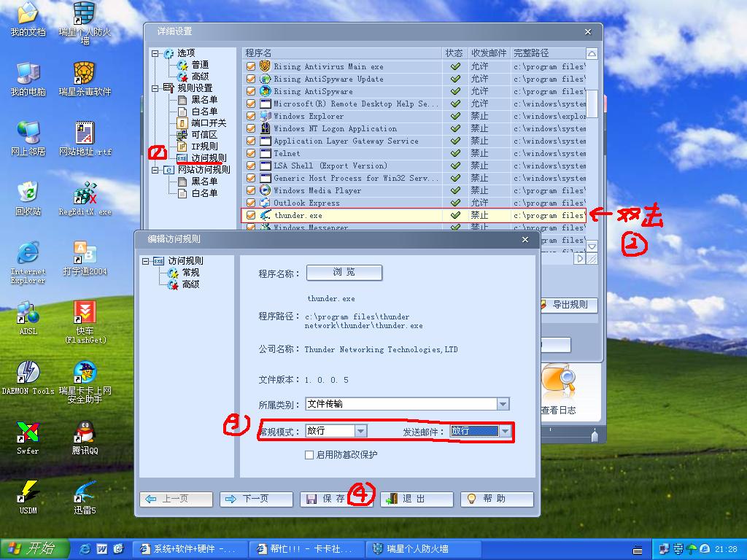Image resolution: width=747 pixels, height=560 pixels.
Task: Click Outlook Express row icon
Action: tap(266, 203)
